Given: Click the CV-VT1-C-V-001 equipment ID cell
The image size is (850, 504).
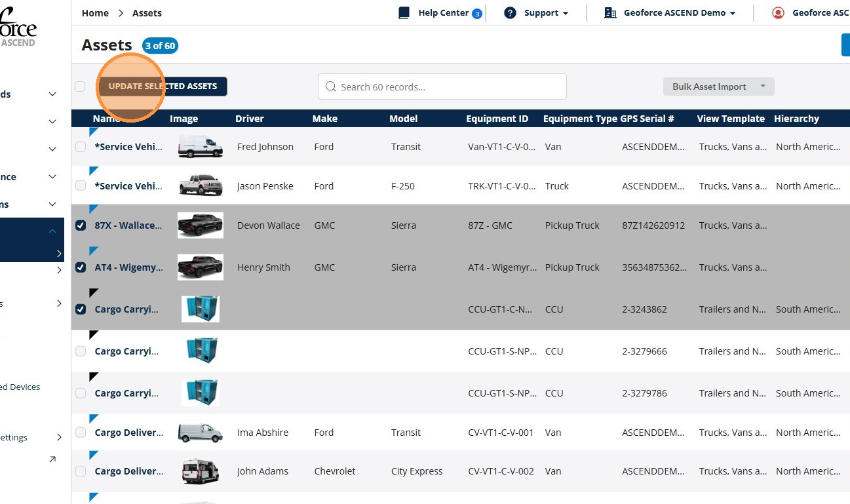Looking at the screenshot, I should pos(501,433).
